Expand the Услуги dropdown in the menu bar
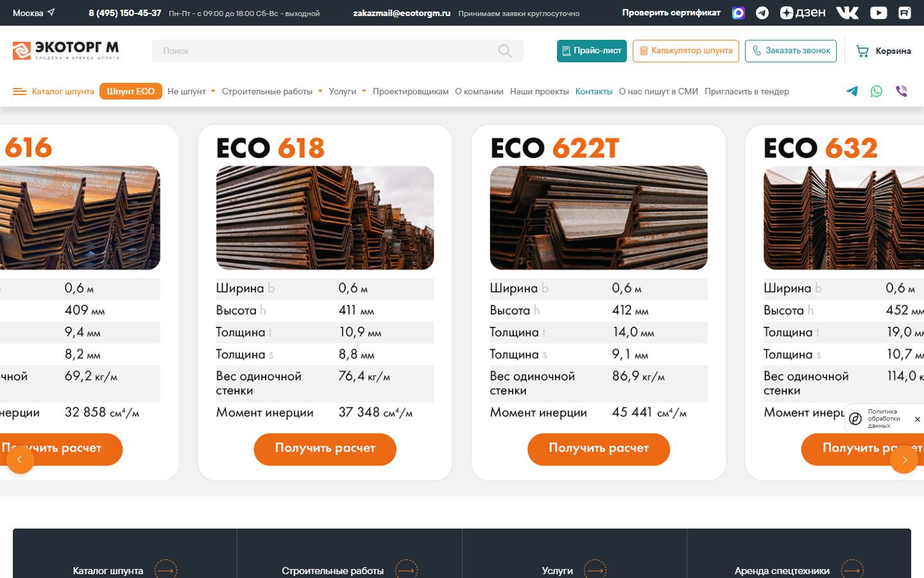Screen dimensions: 924x578 (x=347, y=91)
